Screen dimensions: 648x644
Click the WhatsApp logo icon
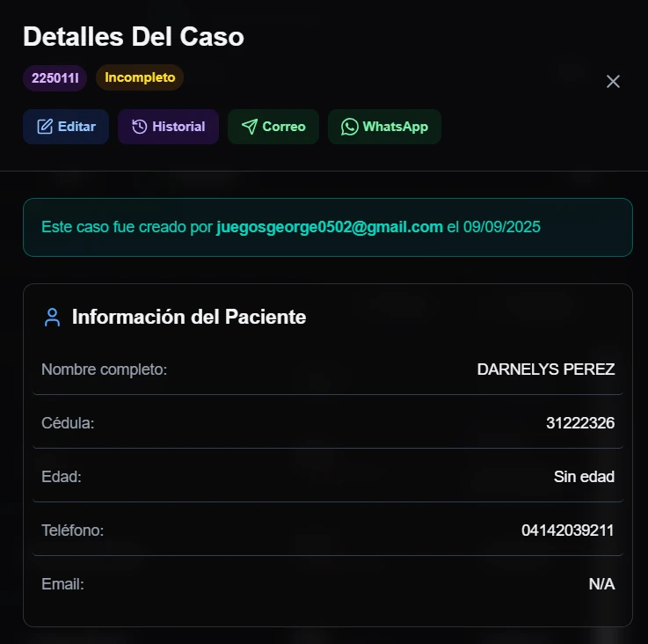tap(350, 127)
